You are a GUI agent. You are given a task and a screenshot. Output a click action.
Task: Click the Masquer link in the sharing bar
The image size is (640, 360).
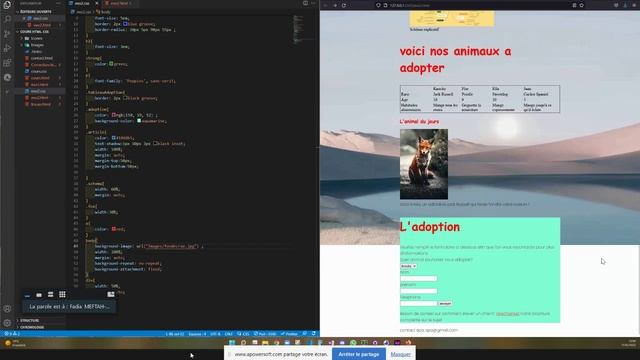[x=400, y=354]
